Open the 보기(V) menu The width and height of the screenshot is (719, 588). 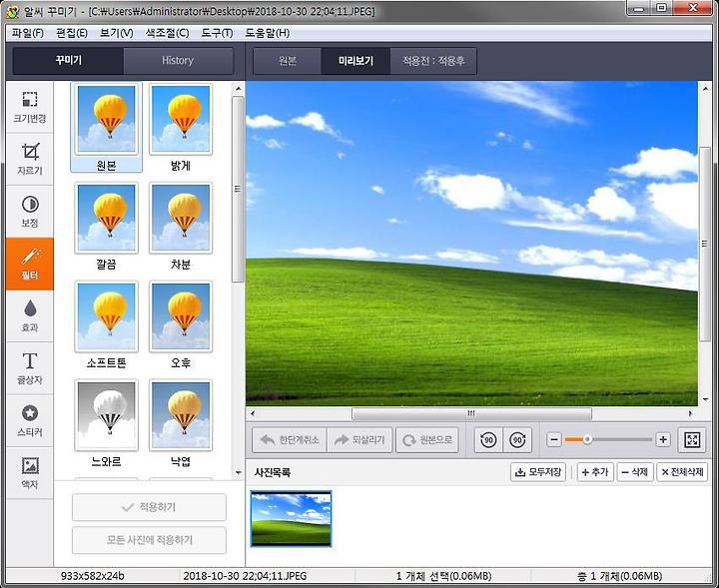[117, 33]
